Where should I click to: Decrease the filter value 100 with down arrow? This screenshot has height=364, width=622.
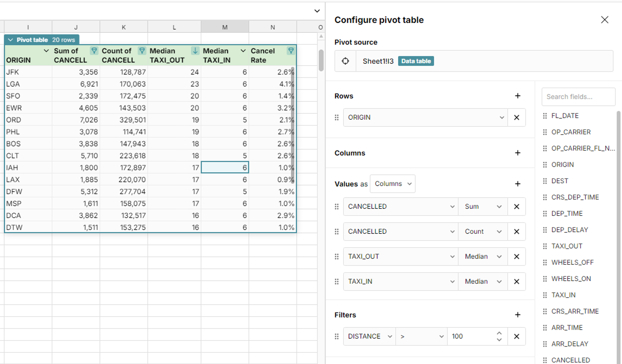tap(499, 340)
